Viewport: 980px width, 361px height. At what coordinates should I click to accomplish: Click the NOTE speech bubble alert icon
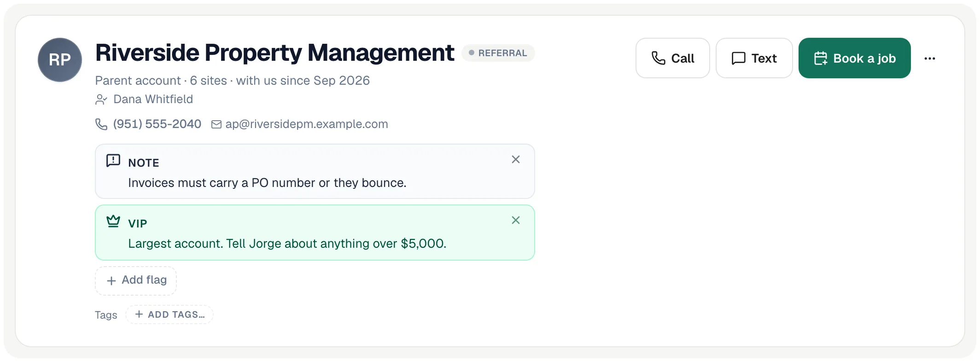pyautogui.click(x=113, y=161)
